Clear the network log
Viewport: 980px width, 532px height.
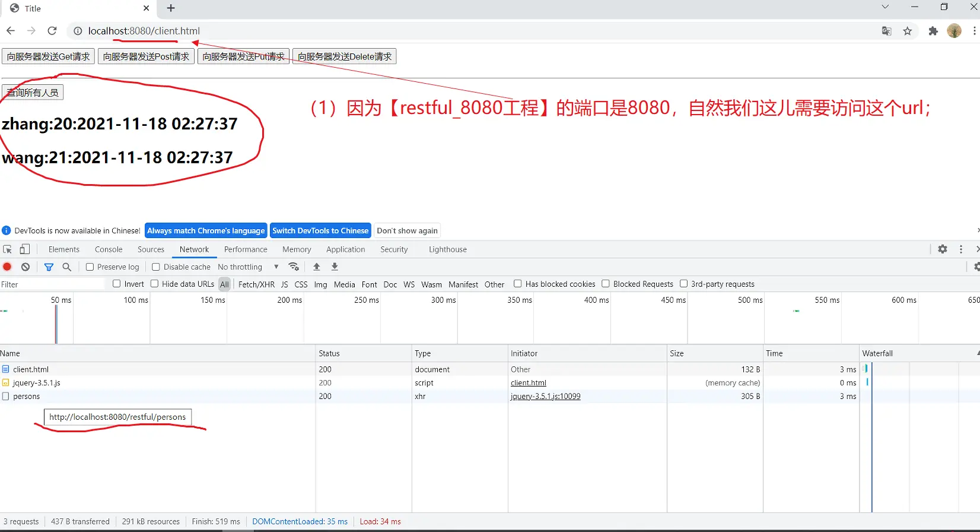pos(26,267)
